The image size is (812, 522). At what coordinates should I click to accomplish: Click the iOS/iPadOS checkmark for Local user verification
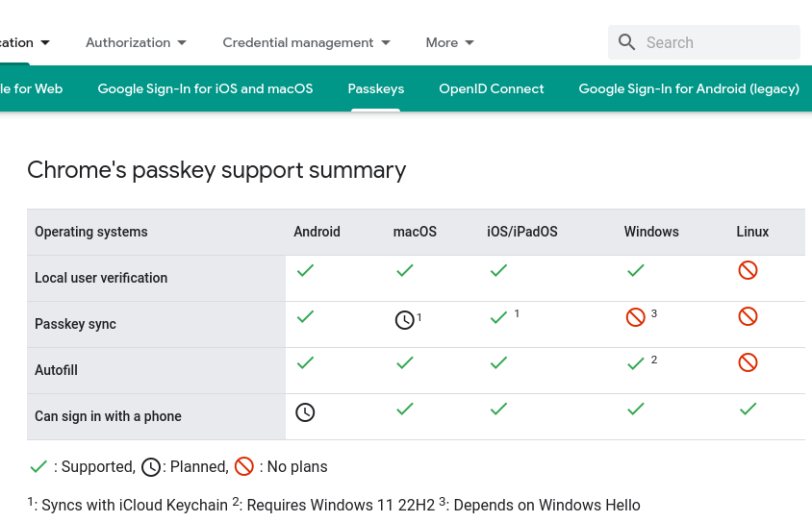point(498,270)
